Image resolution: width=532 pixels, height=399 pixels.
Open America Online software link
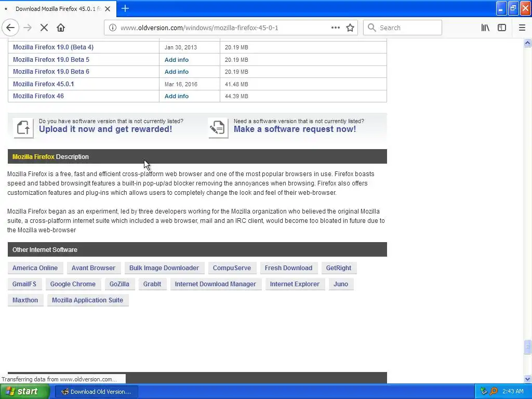(x=35, y=268)
